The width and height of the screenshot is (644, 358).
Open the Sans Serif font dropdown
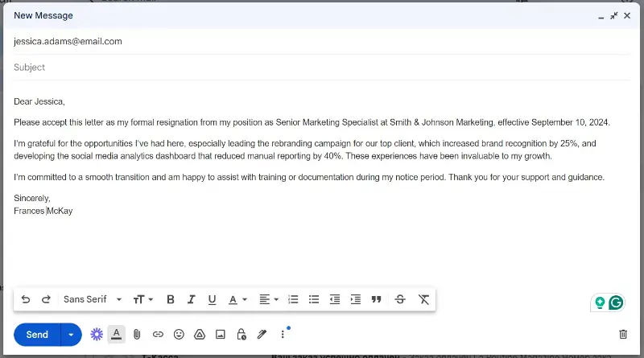(93, 299)
